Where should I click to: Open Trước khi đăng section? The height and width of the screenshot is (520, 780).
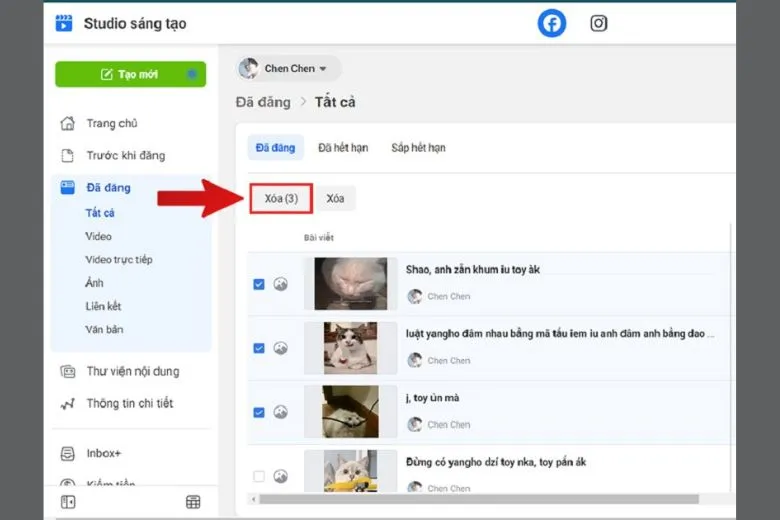(x=126, y=155)
